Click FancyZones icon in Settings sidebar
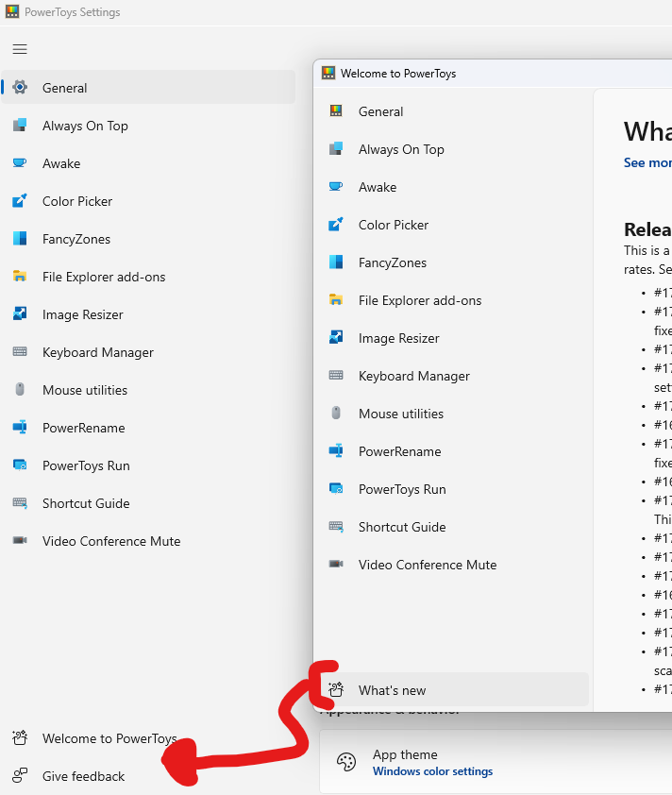672x795 pixels. (20, 238)
